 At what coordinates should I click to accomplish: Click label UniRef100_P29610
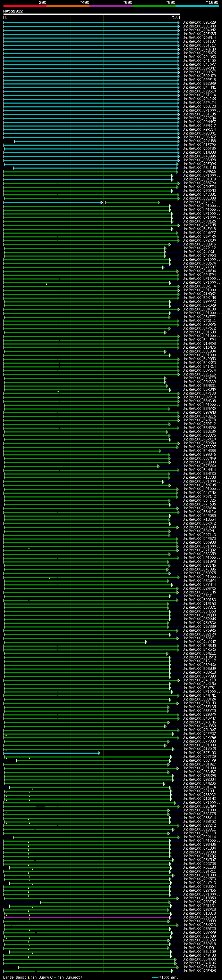pos(199,91)
